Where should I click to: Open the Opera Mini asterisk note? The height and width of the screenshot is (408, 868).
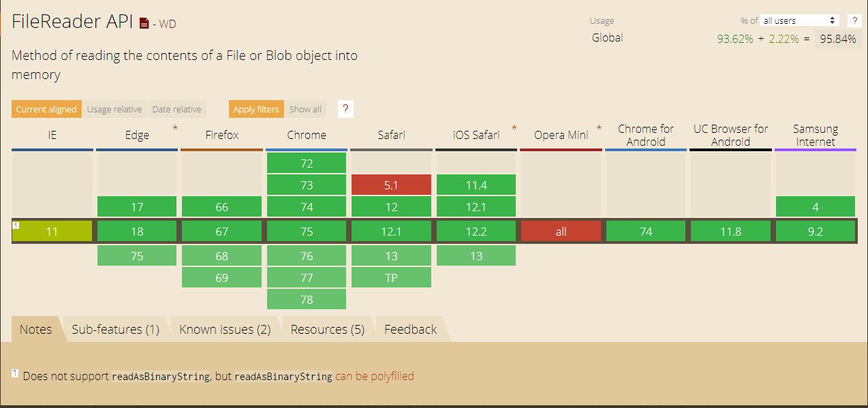coord(599,127)
